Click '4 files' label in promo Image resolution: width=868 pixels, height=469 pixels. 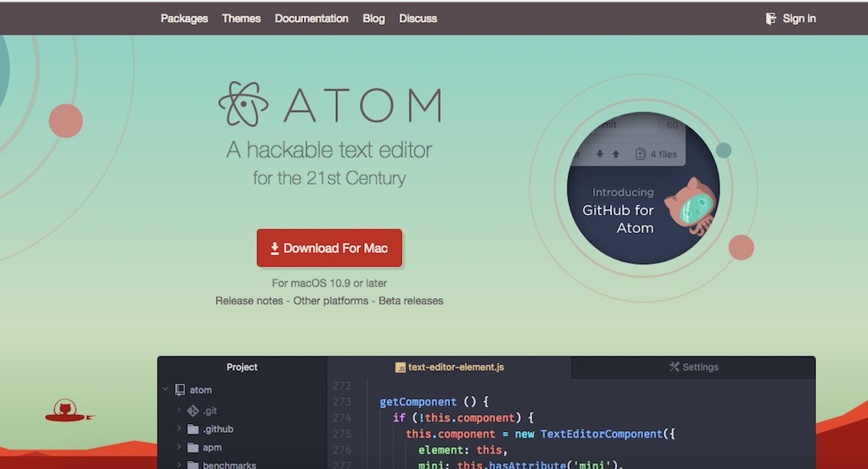[664, 154]
